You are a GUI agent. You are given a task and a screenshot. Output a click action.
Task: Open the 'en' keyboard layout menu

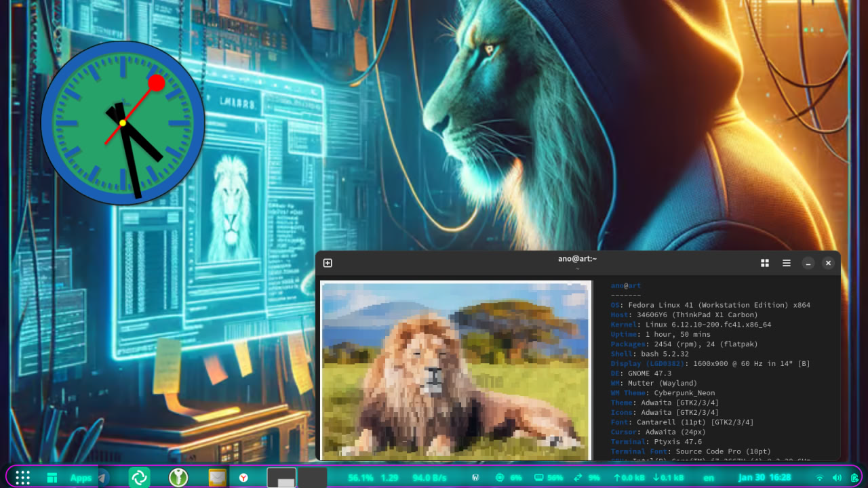(x=709, y=478)
